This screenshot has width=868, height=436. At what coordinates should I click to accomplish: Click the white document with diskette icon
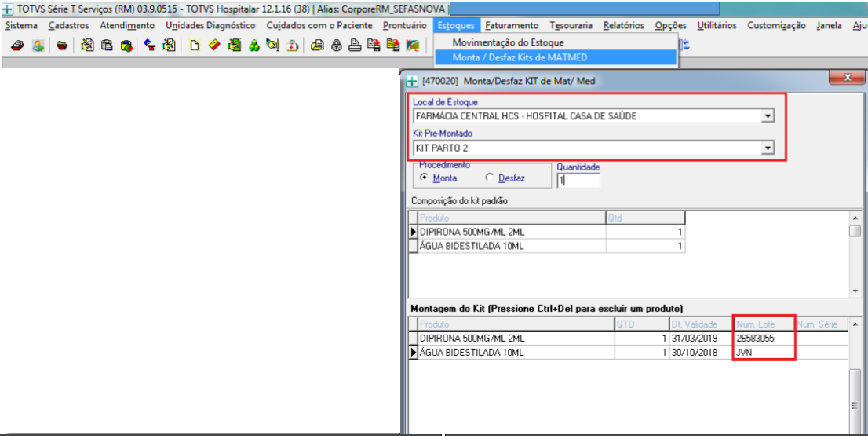[374, 46]
